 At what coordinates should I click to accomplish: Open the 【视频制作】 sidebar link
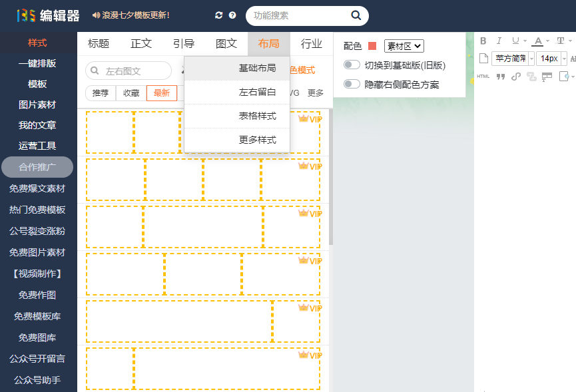coord(37,274)
